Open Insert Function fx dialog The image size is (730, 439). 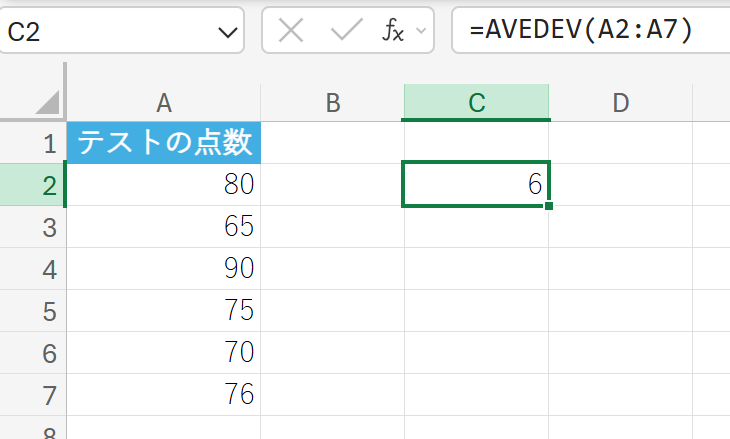393,31
